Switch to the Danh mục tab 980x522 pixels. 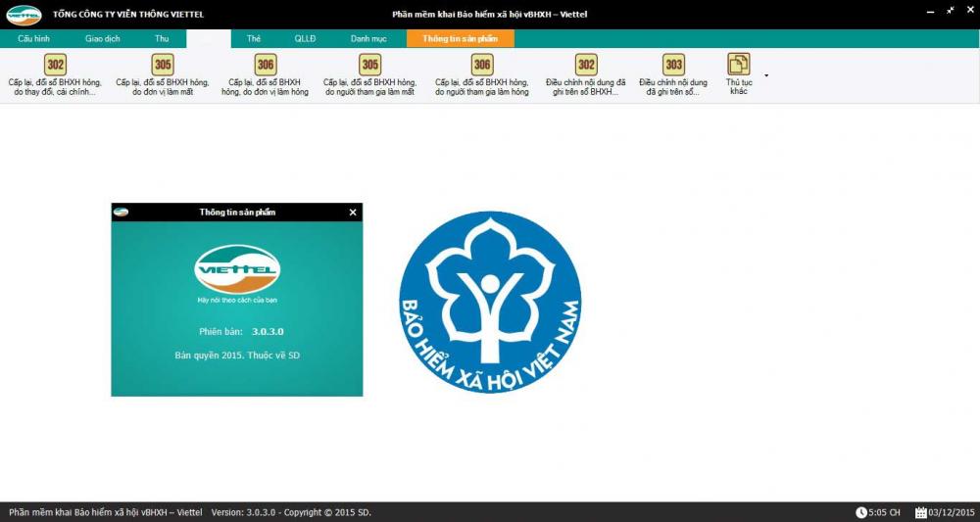pyautogui.click(x=367, y=38)
